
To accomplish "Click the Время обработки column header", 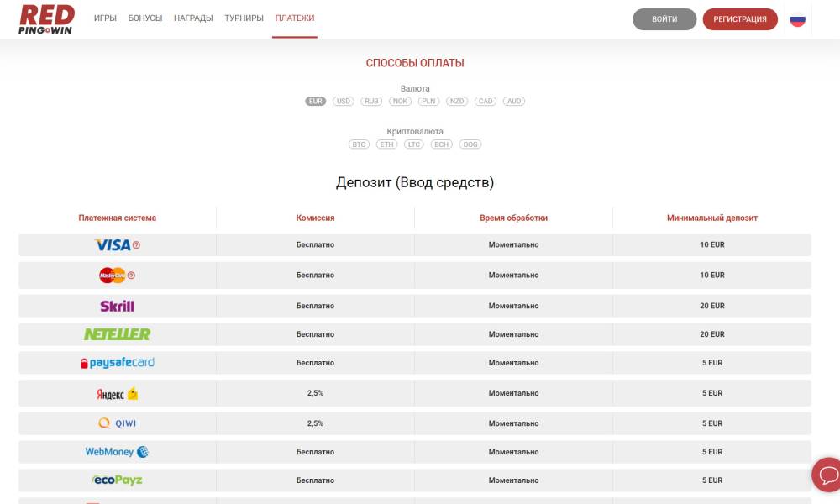I will click(x=514, y=218).
